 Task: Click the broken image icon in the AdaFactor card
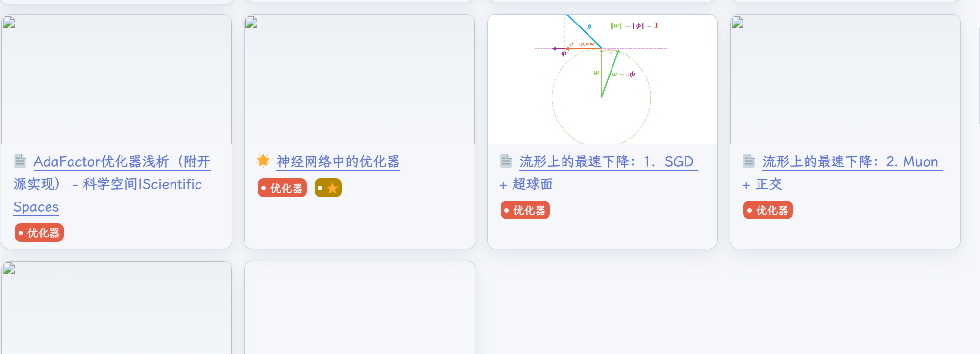point(9,23)
